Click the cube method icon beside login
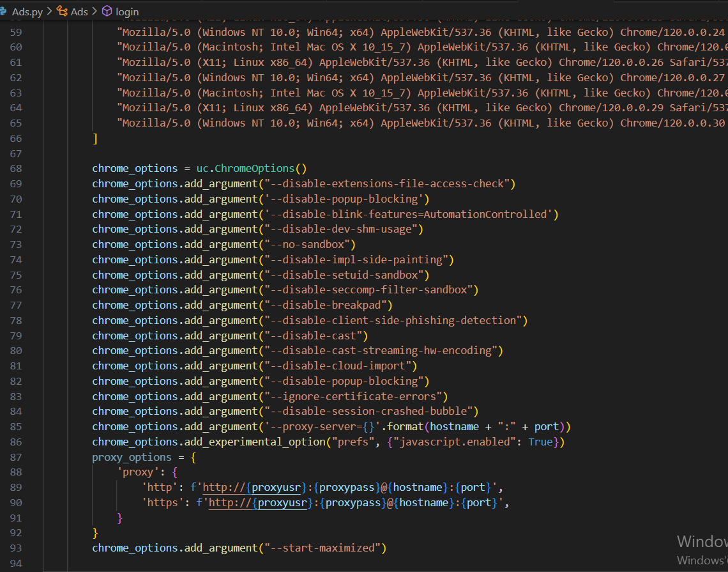Screen dimensions: 728x572 click(x=107, y=11)
